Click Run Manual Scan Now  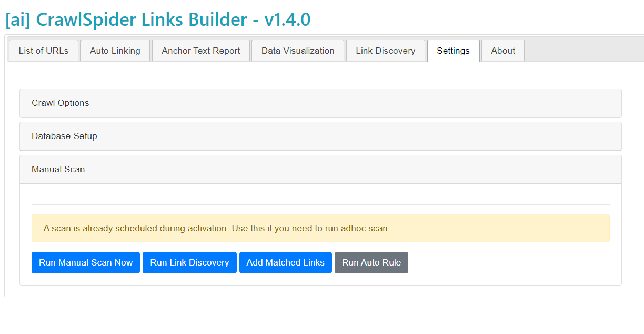[86, 262]
